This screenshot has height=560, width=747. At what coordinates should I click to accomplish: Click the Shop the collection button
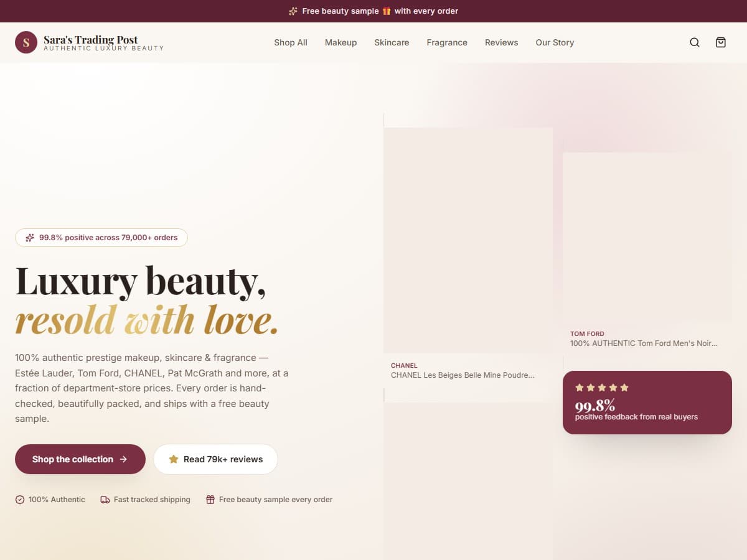coord(80,459)
